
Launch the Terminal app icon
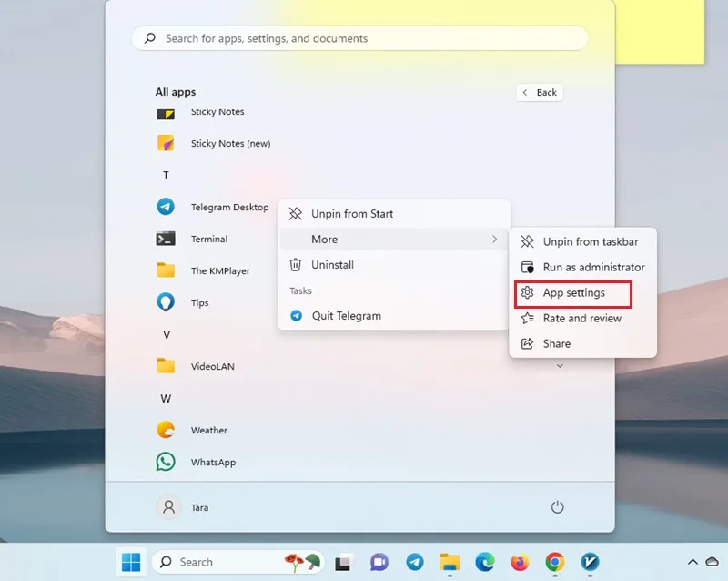click(166, 239)
